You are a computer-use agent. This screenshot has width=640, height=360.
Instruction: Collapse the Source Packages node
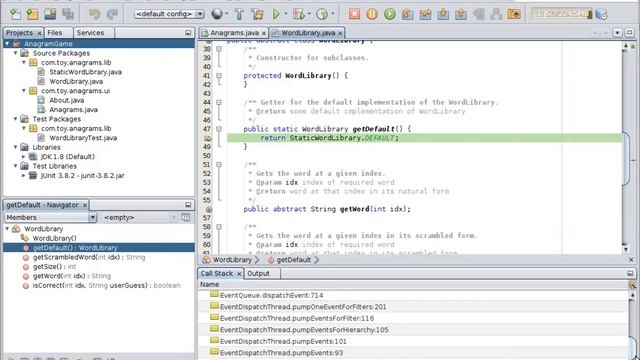click(16, 53)
